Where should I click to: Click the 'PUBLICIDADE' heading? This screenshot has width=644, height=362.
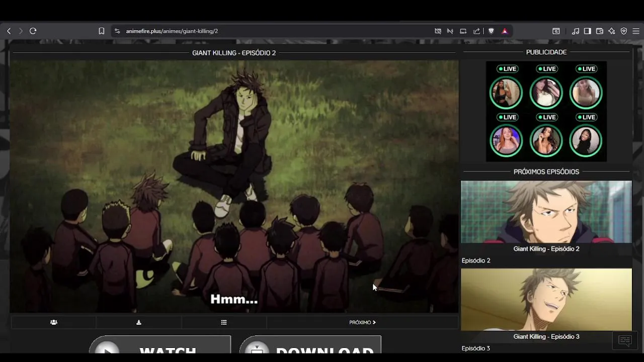coord(546,52)
